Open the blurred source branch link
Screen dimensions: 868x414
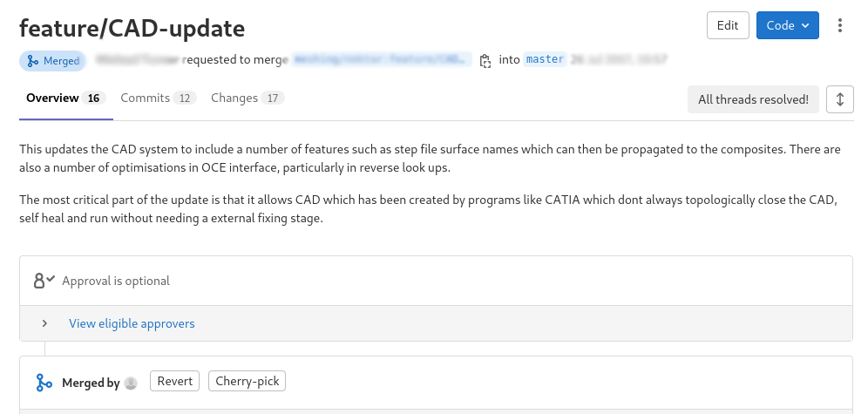[x=383, y=60]
